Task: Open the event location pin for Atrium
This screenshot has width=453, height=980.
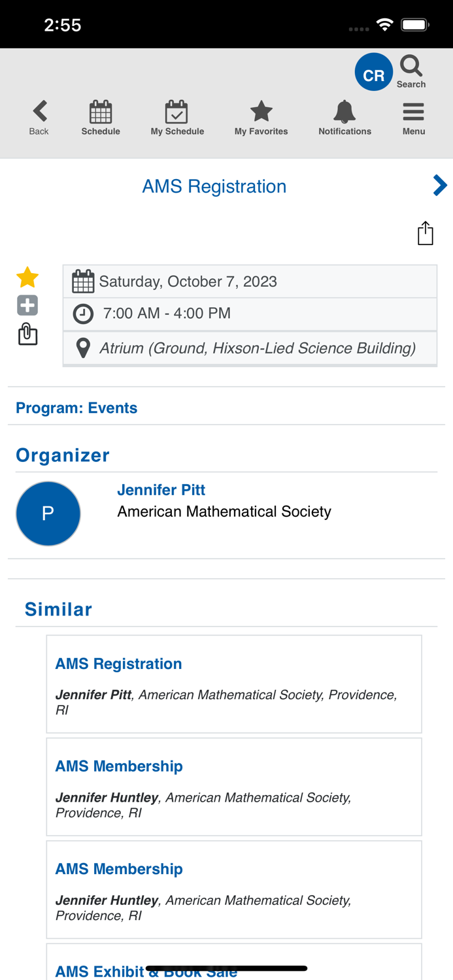Action: 83,348
